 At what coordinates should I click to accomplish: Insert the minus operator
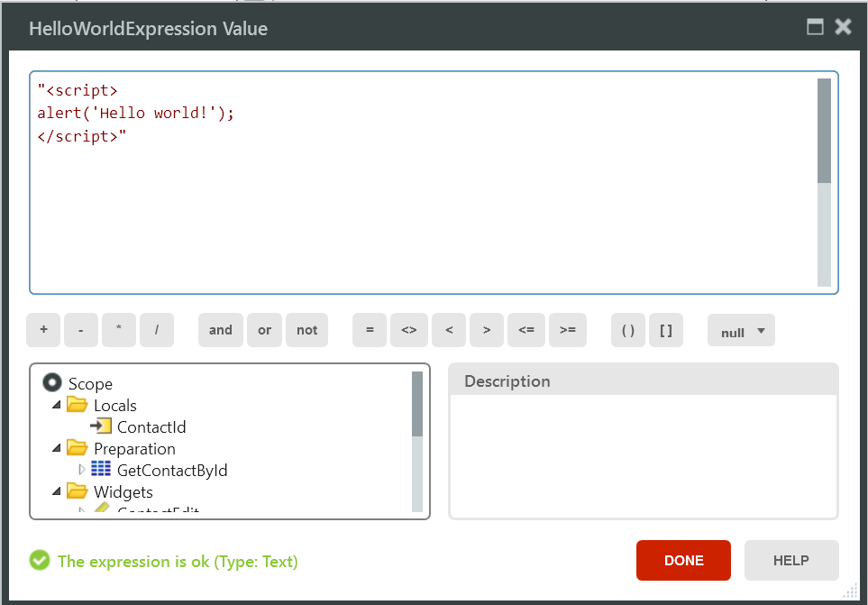pos(81,330)
